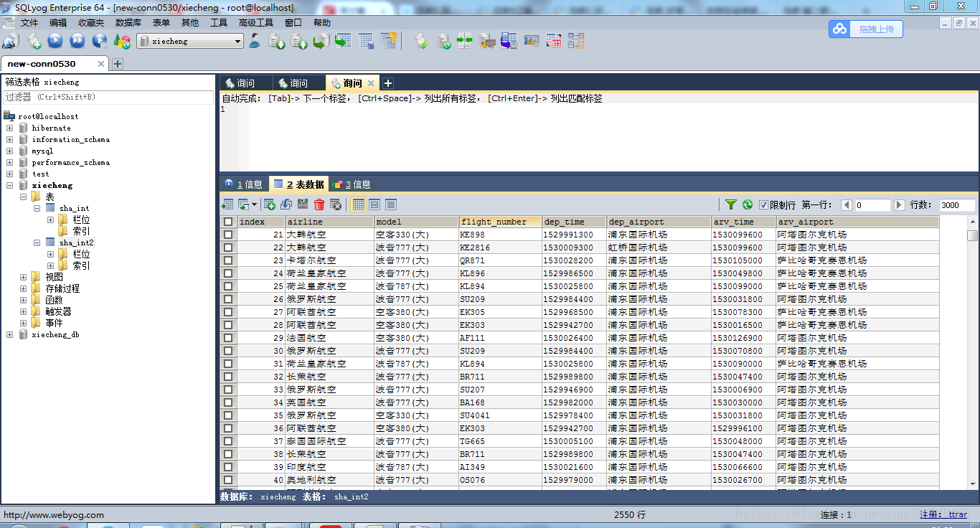The height and width of the screenshot is (528, 980).
Task: Check the row checkbox for index 36
Action: (x=228, y=428)
